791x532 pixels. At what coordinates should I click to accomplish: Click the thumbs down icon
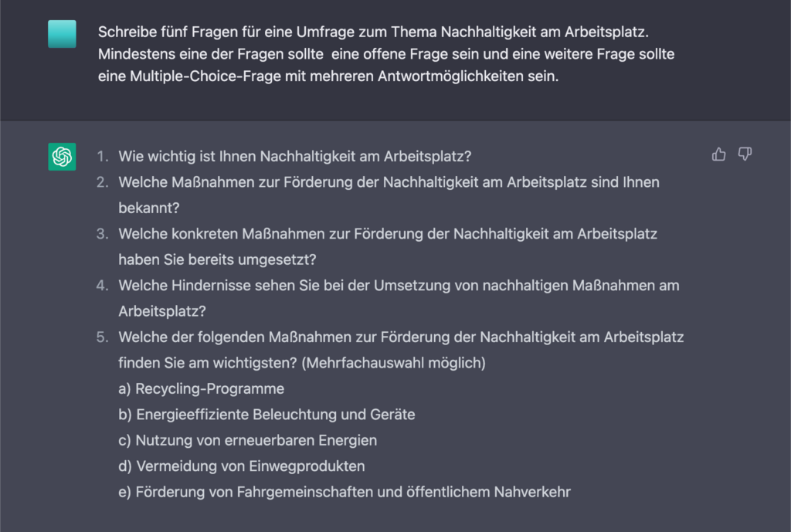click(745, 154)
